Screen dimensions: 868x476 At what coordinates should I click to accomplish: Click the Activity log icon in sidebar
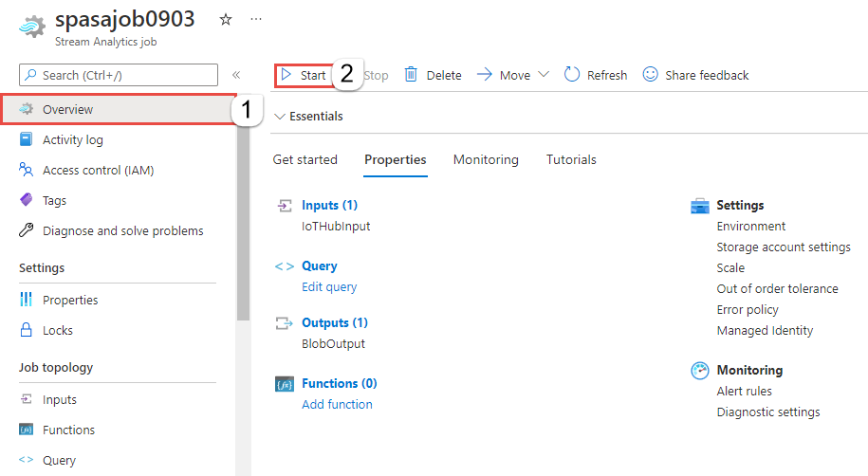[26, 139]
